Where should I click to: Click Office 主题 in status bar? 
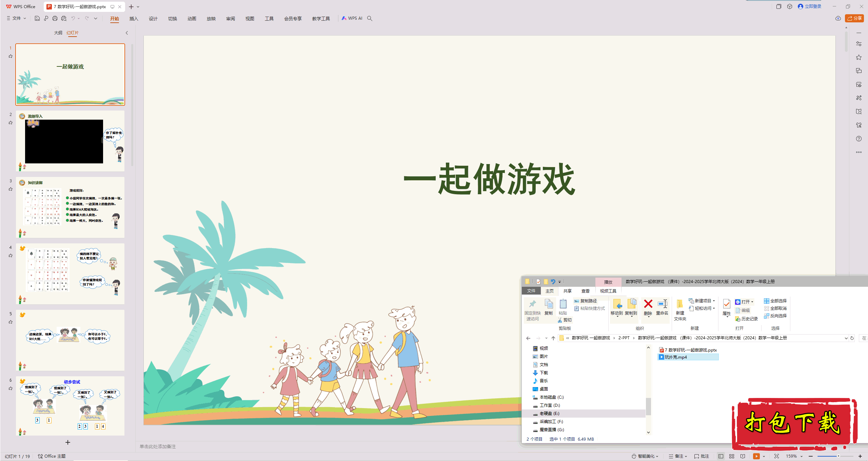(x=52, y=456)
